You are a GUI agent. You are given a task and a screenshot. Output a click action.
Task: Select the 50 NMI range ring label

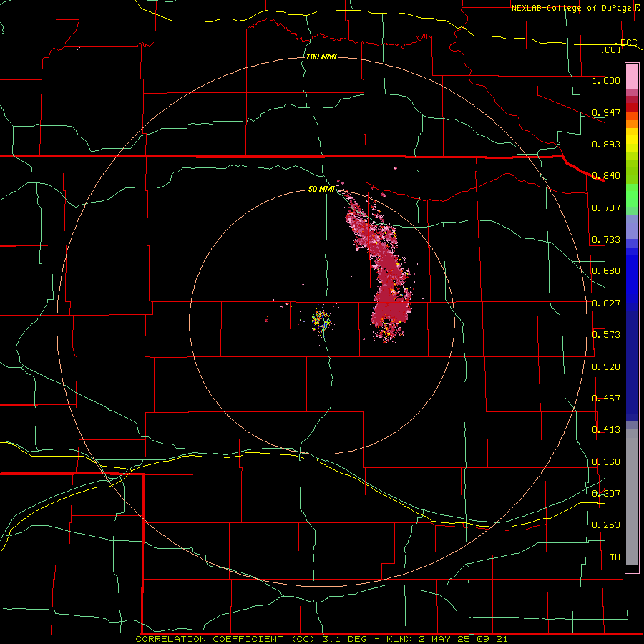[321, 189]
